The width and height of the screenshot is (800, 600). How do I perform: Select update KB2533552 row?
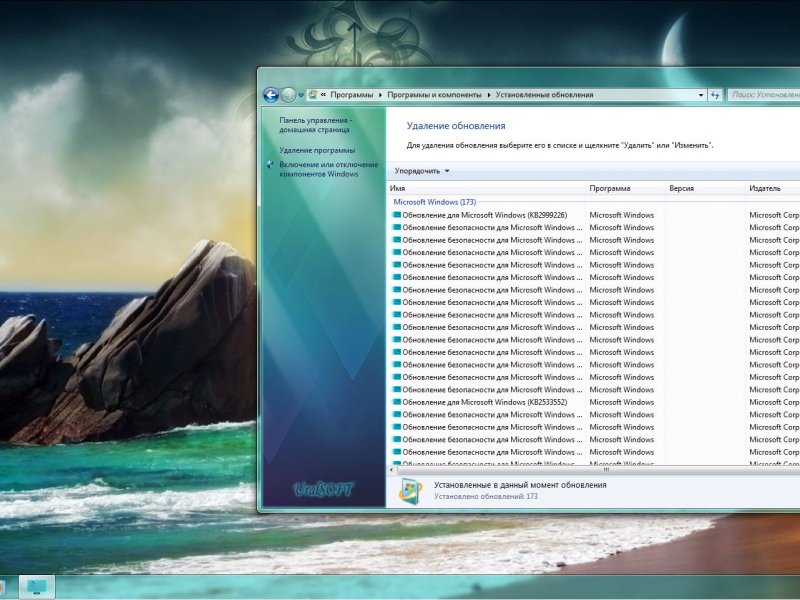click(594, 402)
